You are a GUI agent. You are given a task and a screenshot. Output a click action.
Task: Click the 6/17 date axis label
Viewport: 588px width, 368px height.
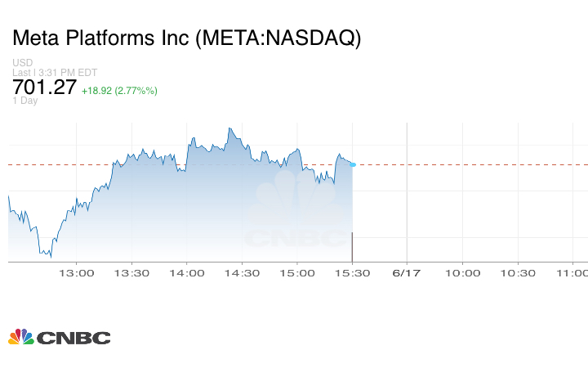(x=406, y=274)
